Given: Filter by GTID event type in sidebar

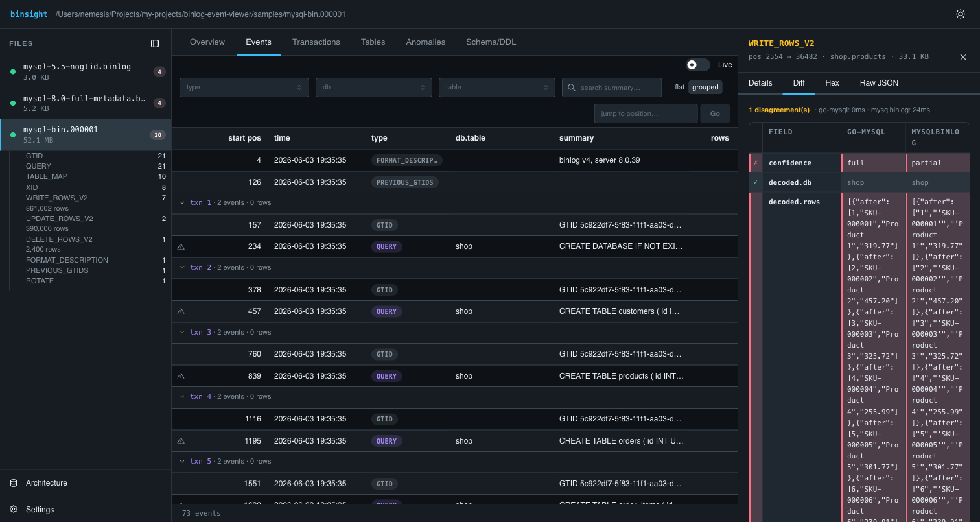Looking at the screenshot, I should [x=95, y=156].
